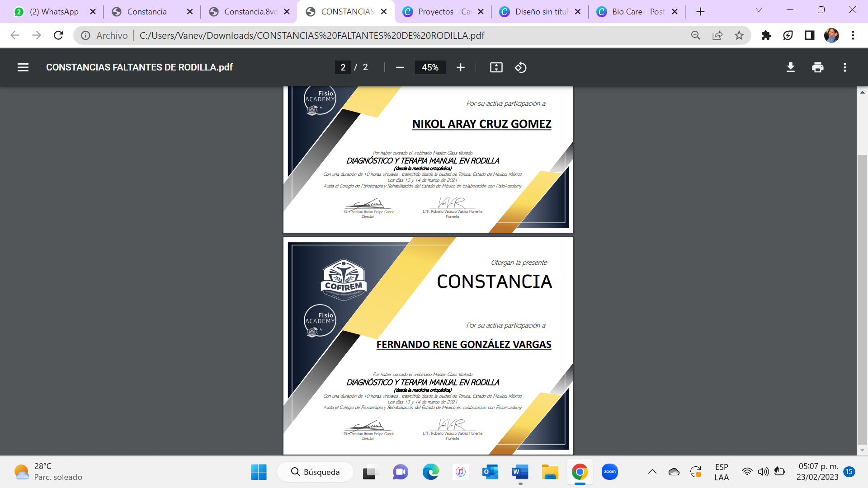The height and width of the screenshot is (488, 868).
Task: Click the PDF download icon
Action: 790,67
